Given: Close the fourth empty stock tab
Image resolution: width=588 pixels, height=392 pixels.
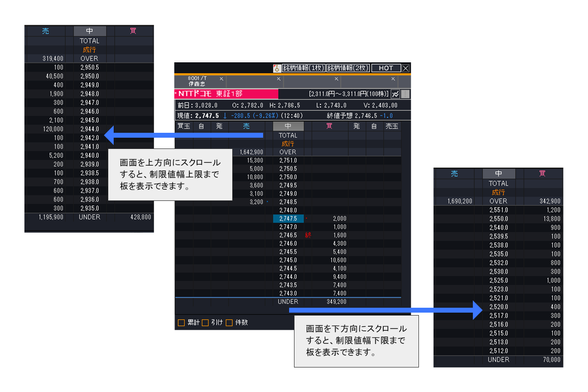Looking at the screenshot, I should pos(393,79).
